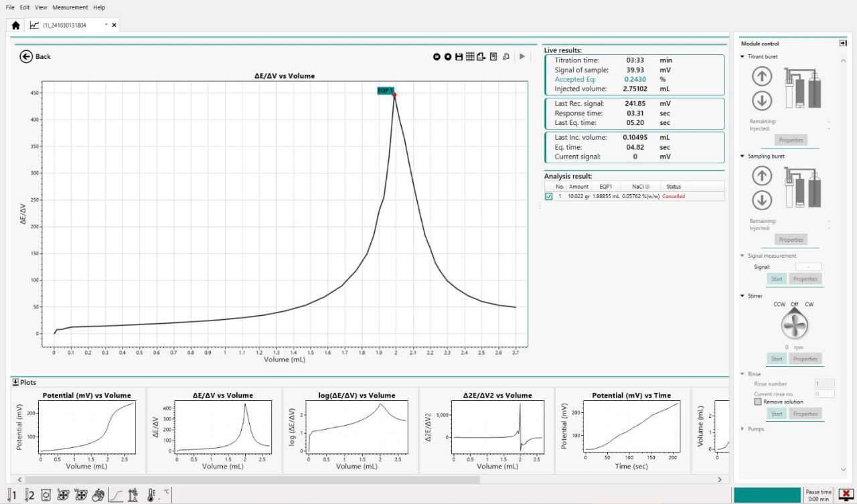Open the Measurement menu
This screenshot has width=857, height=504.
tap(70, 7)
